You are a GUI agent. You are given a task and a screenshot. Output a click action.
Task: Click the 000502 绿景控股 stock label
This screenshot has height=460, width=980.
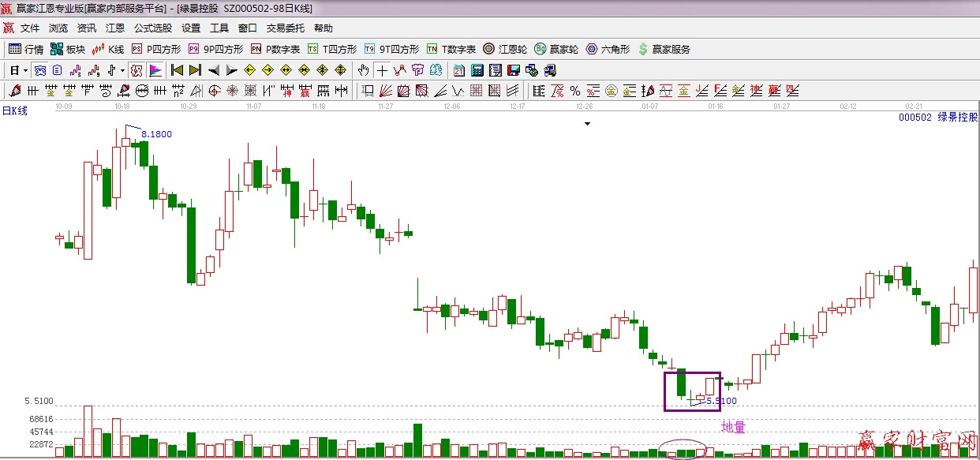click(x=937, y=117)
